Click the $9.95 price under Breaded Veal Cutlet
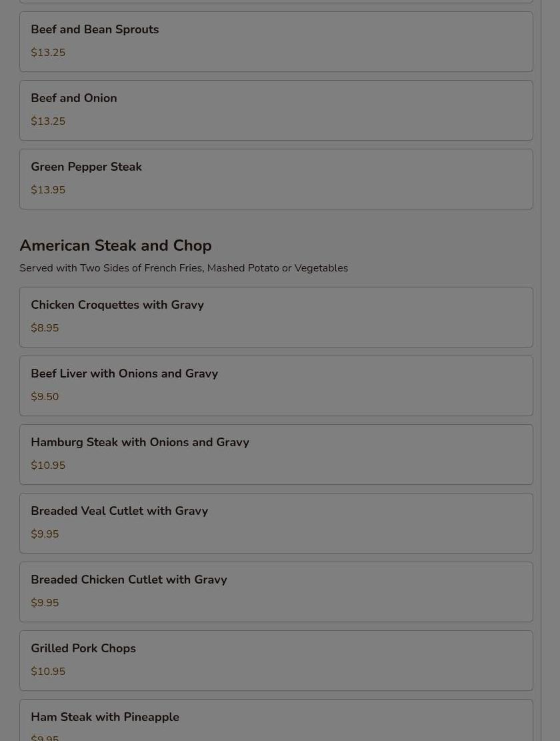This screenshot has width=560, height=741. tap(45, 534)
